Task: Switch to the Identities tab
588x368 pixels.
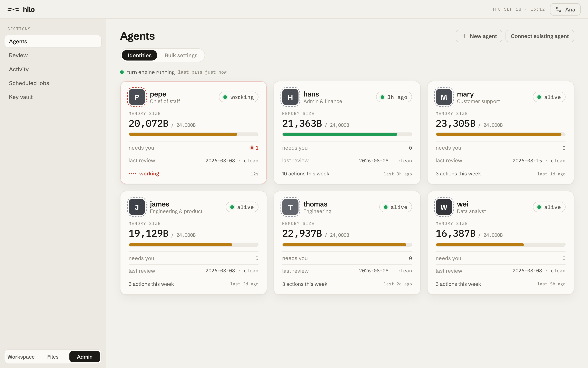Action: (139, 55)
